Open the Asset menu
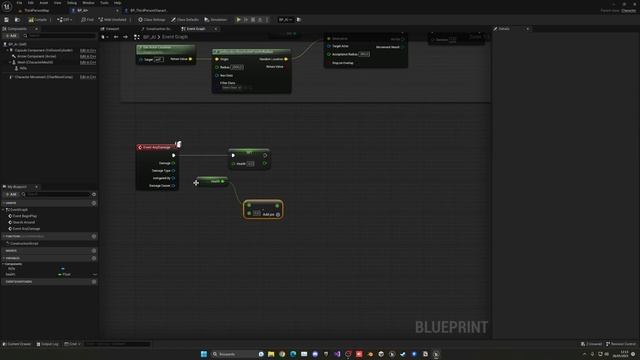The height and width of the screenshot is (360, 640). (x=44, y=3)
